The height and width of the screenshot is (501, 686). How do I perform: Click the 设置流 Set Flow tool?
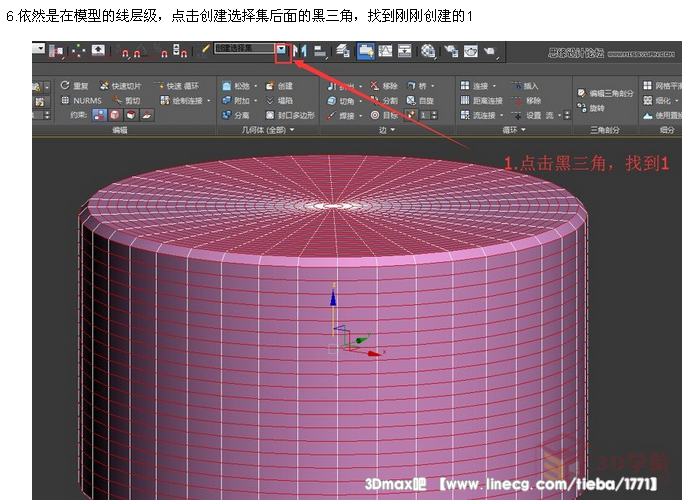(533, 115)
